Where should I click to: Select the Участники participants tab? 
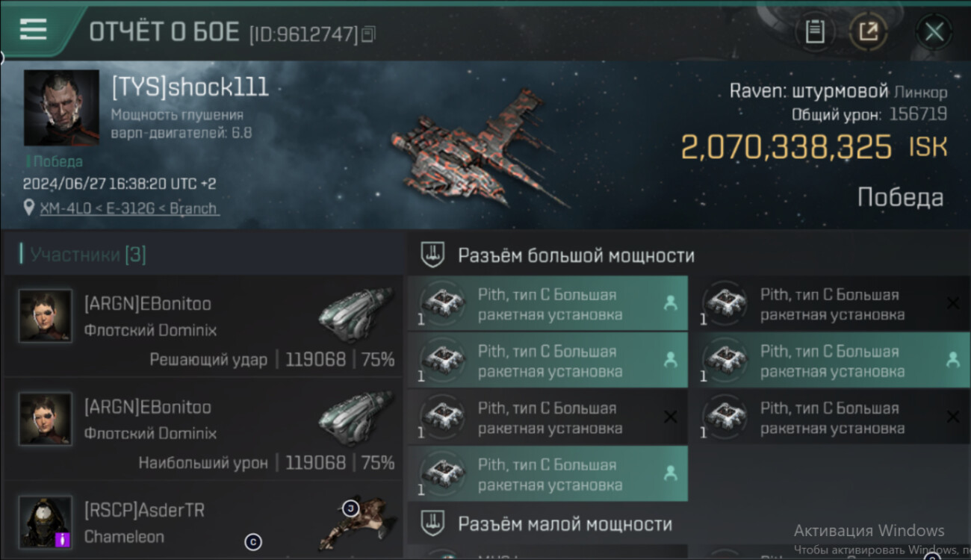click(x=87, y=255)
